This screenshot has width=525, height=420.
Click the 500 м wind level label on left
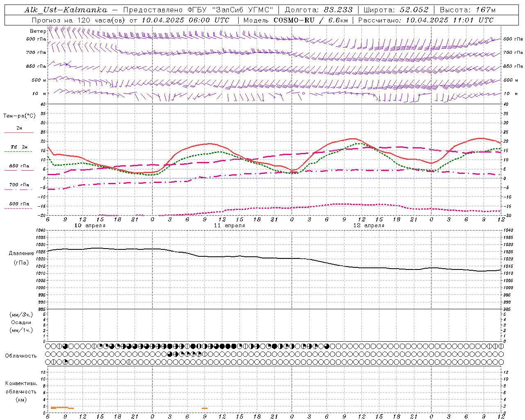click(x=39, y=80)
